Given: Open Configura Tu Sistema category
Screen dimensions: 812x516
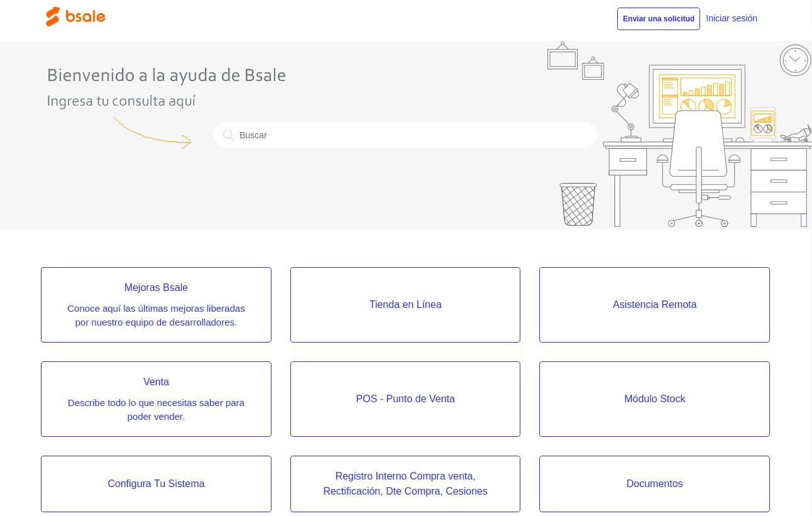Looking at the screenshot, I should click(x=156, y=484).
